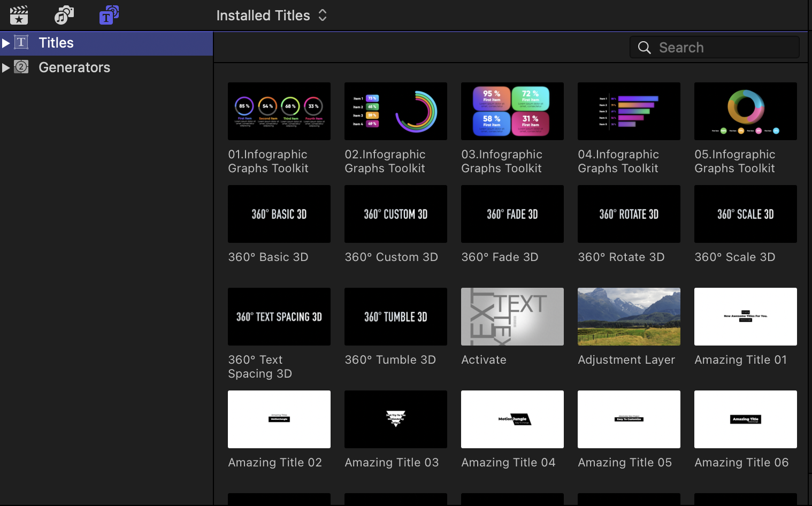The image size is (812, 506).
Task: Pick the Adjustment Layer thumbnail
Action: tap(629, 317)
